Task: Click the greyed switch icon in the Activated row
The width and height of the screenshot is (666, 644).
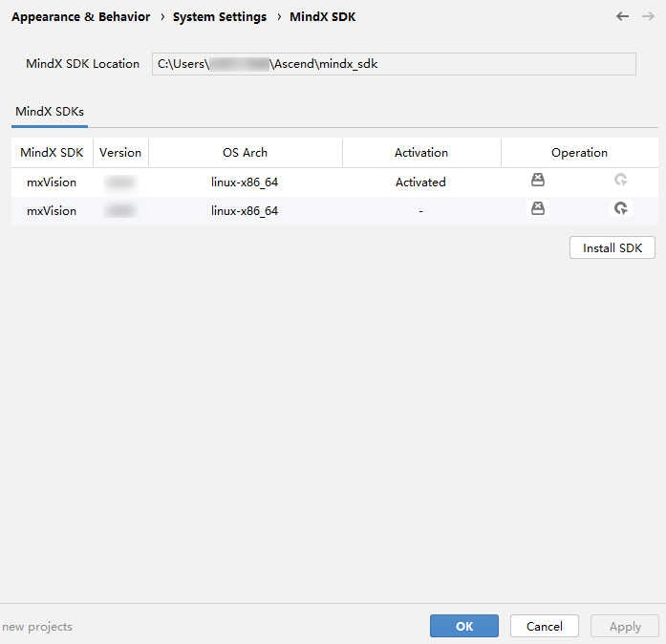Action: [621, 180]
